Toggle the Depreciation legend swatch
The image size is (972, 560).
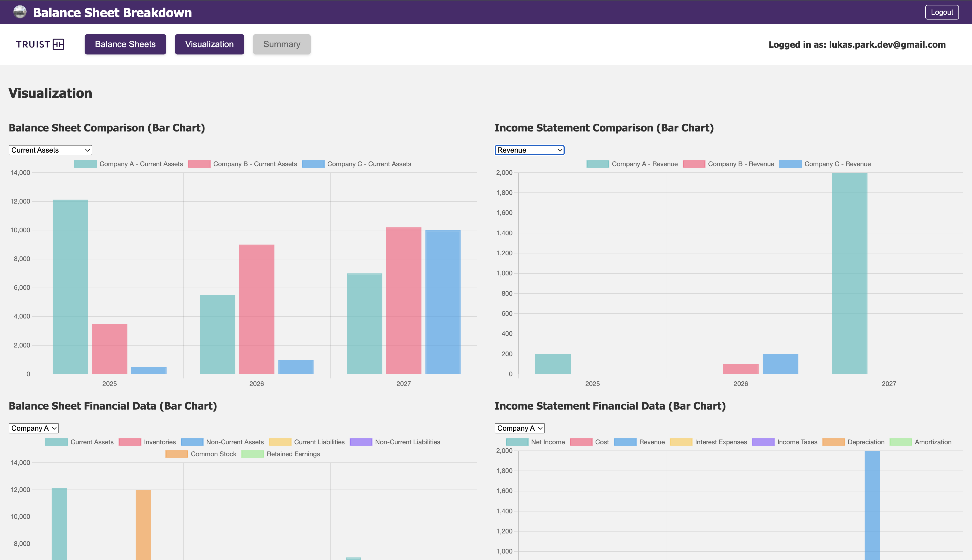(833, 442)
